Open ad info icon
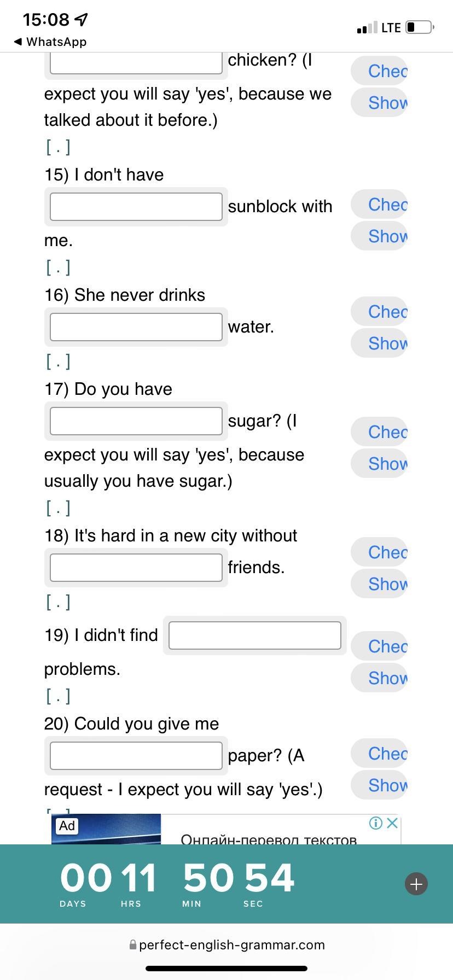 click(375, 823)
